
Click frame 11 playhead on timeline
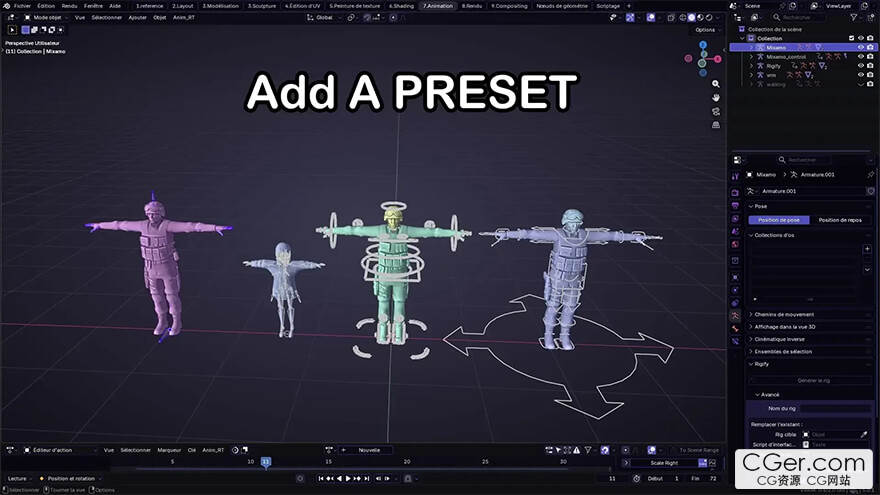pos(265,462)
